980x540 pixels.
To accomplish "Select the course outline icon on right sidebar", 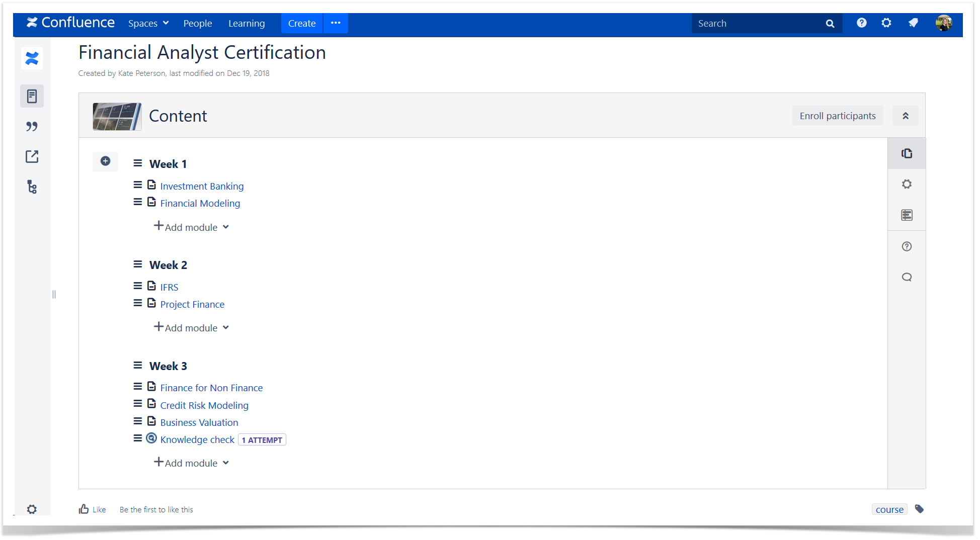I will point(906,215).
